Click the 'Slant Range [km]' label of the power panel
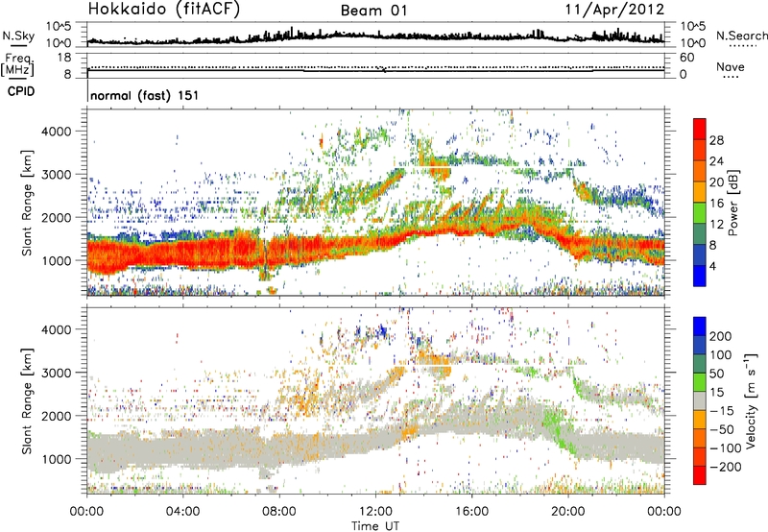The image size is (768, 532). (x=27, y=203)
